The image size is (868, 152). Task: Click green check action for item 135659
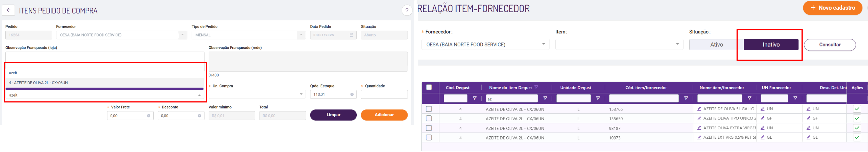click(x=857, y=119)
